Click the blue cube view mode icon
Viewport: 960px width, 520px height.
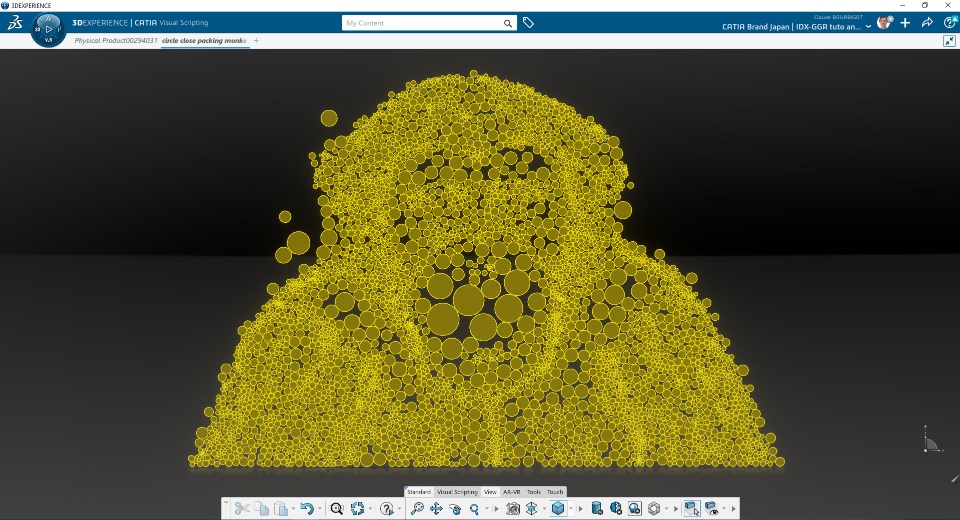point(558,508)
